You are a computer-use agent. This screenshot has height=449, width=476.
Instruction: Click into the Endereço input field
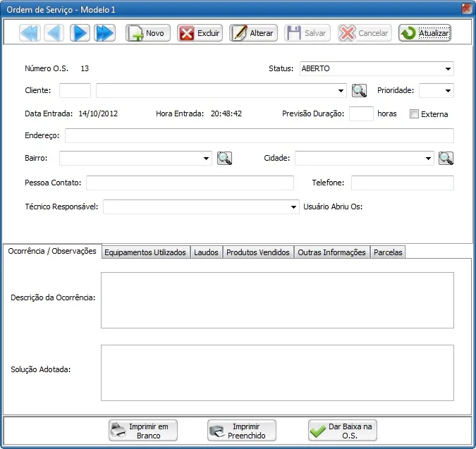tap(260, 135)
